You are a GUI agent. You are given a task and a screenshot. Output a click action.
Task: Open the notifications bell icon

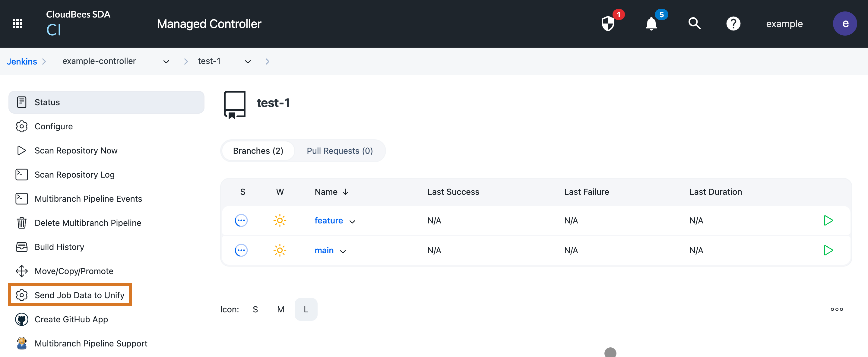pos(651,24)
